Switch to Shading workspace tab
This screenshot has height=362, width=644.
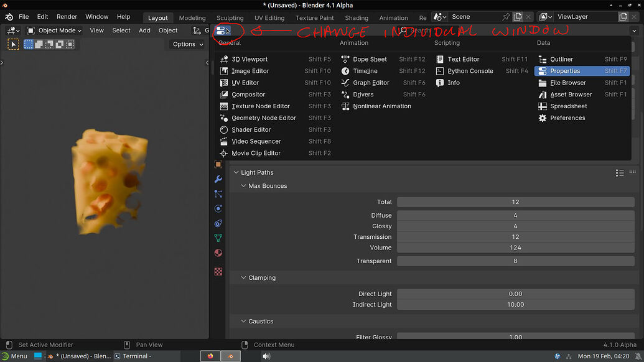357,17
